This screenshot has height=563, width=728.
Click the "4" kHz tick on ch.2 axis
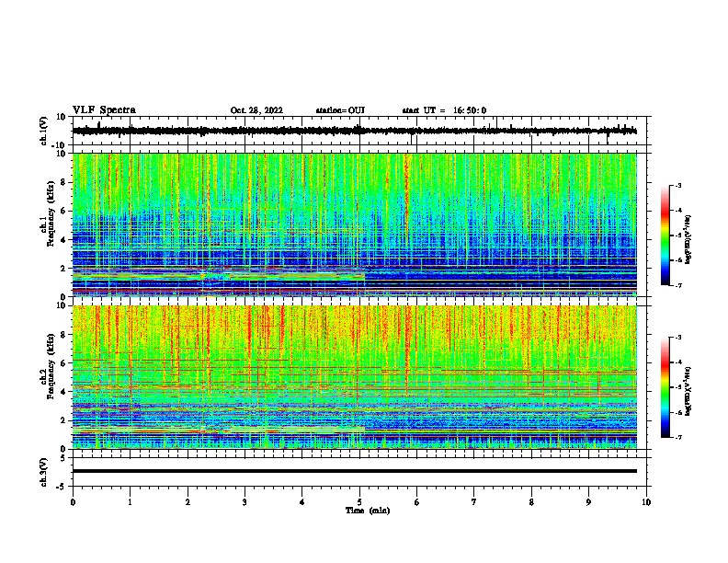64,392
